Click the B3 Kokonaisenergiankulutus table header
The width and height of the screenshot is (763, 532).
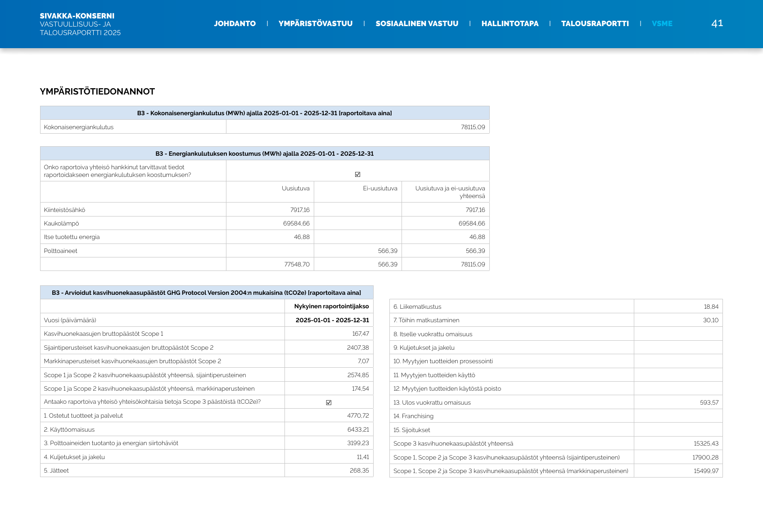tap(265, 113)
